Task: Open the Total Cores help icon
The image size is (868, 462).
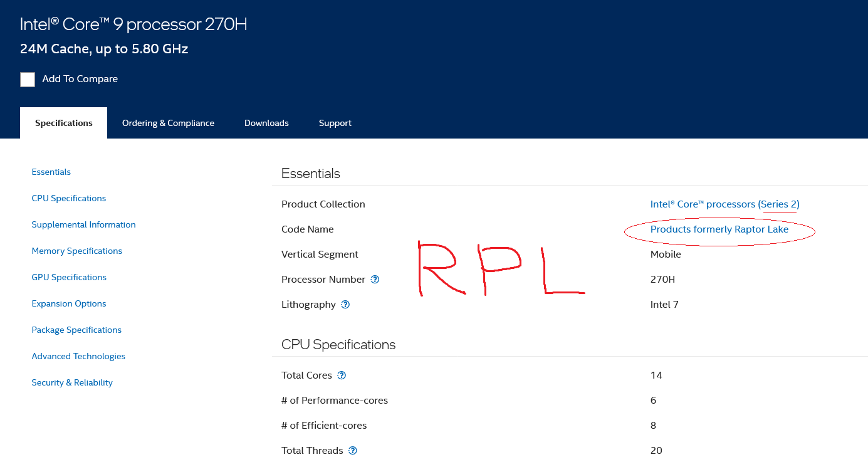Action: tap(342, 375)
